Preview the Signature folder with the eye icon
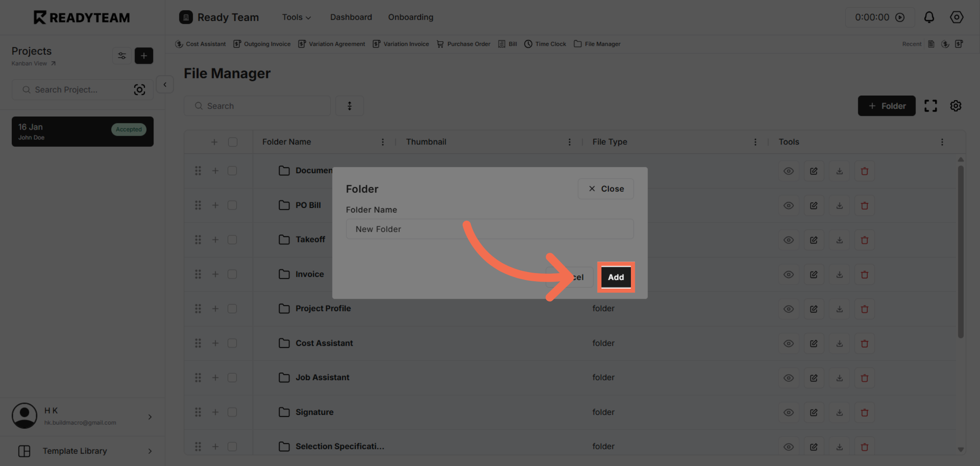Viewport: 980px width, 466px height. 788,412
